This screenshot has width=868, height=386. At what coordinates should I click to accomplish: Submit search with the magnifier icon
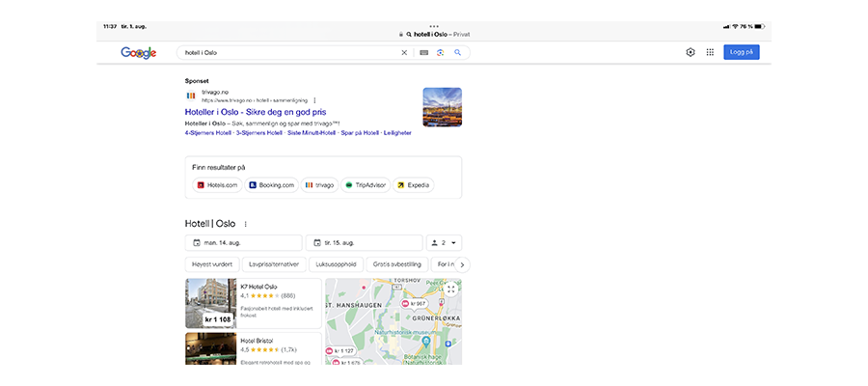(x=458, y=53)
